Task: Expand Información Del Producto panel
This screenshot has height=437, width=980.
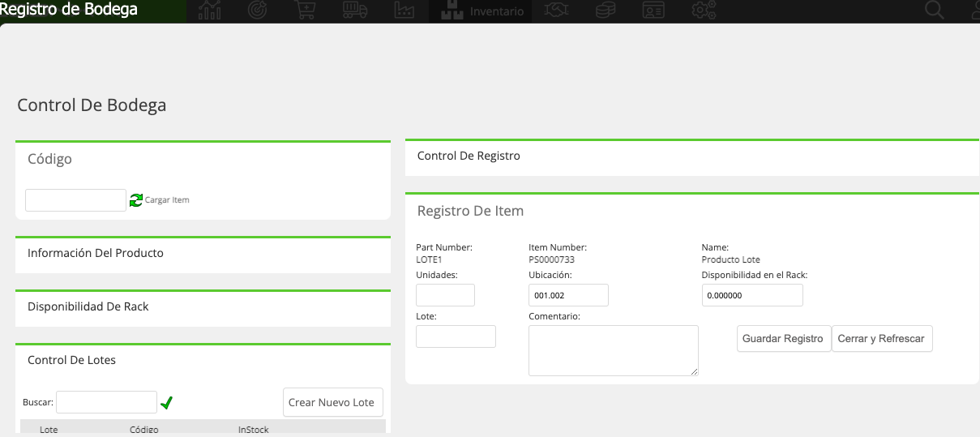Action: click(203, 253)
